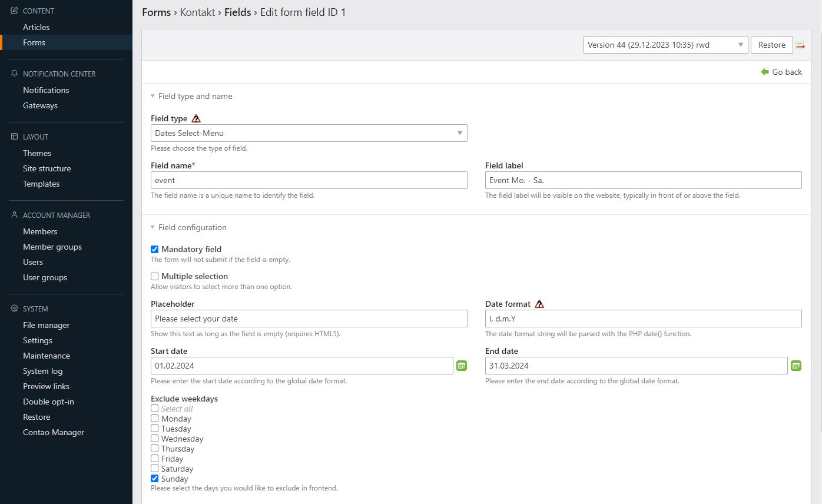Open Themes in the sidebar
822x504 pixels.
click(37, 153)
